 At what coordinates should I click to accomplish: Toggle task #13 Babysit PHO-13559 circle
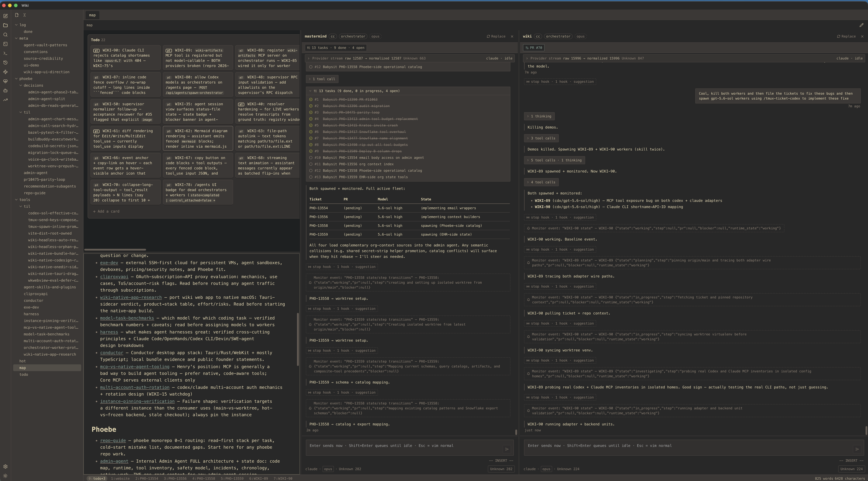[311, 177]
